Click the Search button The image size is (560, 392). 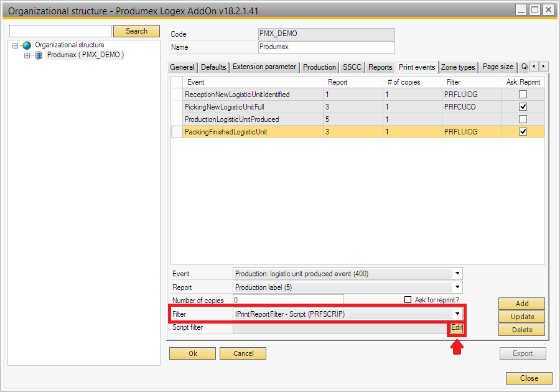(136, 31)
